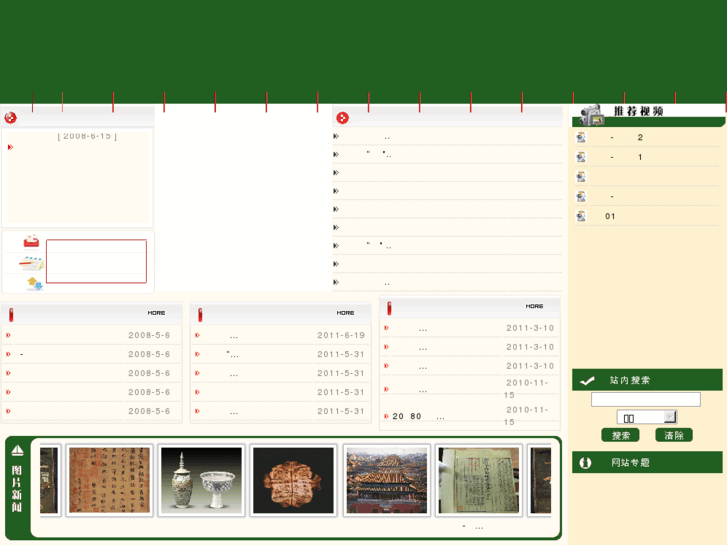Viewport: 727px width, 545px height.
Task: Open the oracle bone shell thumbnail
Action: coord(293,480)
